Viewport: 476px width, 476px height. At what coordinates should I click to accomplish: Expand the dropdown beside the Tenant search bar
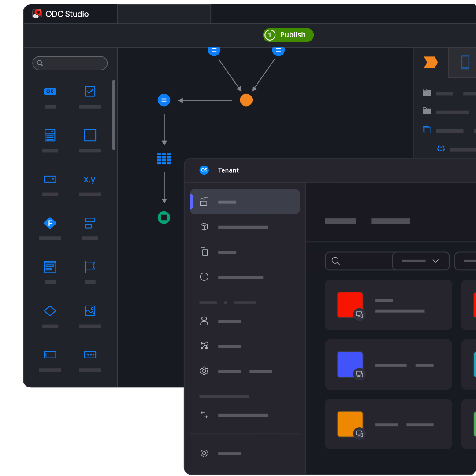[420, 261]
